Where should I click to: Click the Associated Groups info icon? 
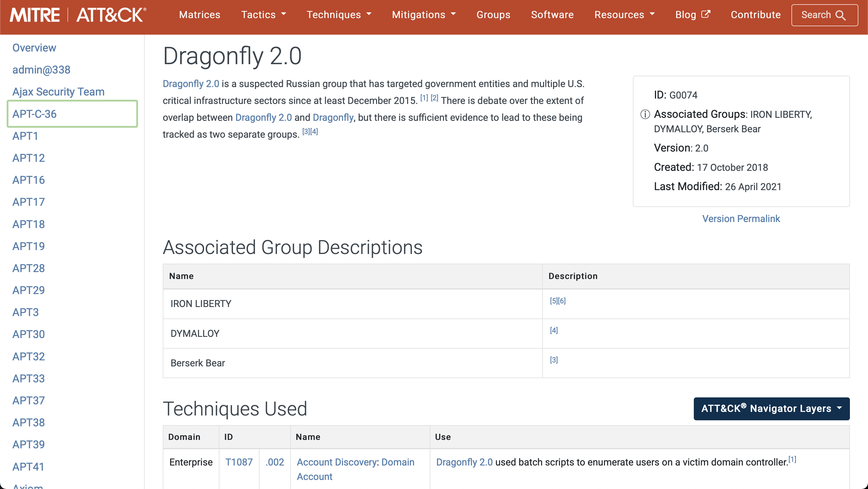[x=645, y=114]
